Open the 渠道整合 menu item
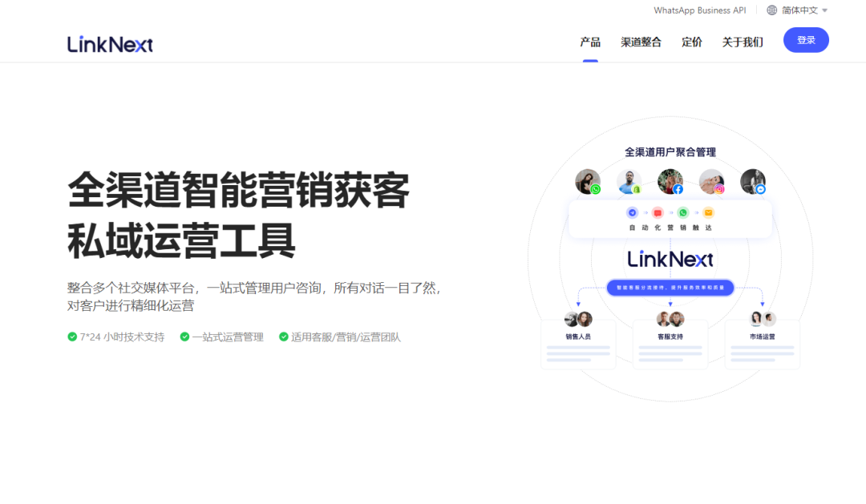The width and height of the screenshot is (866, 504). (641, 42)
